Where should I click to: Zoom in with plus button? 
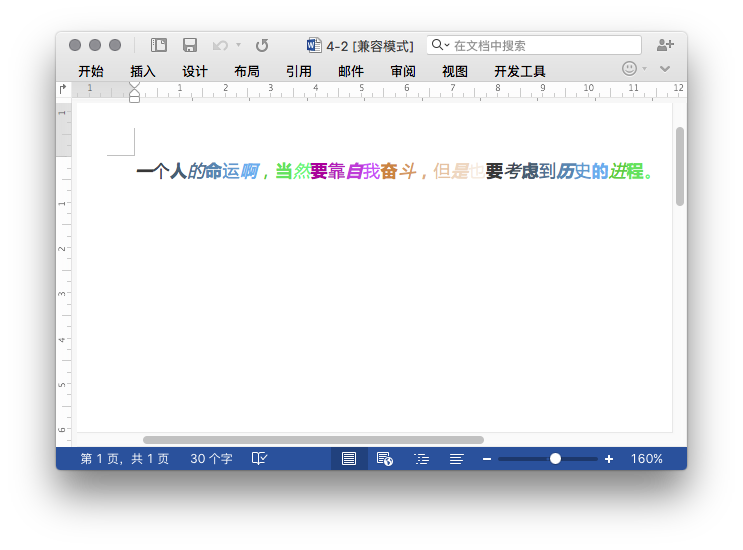609,459
